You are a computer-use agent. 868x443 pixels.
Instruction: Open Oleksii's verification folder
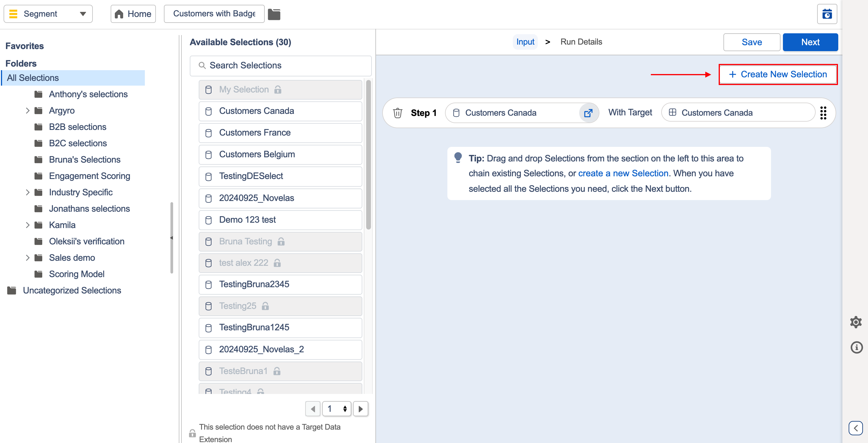pos(87,241)
